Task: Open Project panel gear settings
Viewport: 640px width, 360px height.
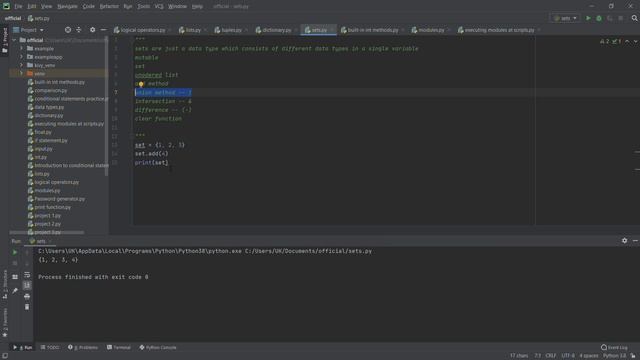Action: click(x=93, y=30)
